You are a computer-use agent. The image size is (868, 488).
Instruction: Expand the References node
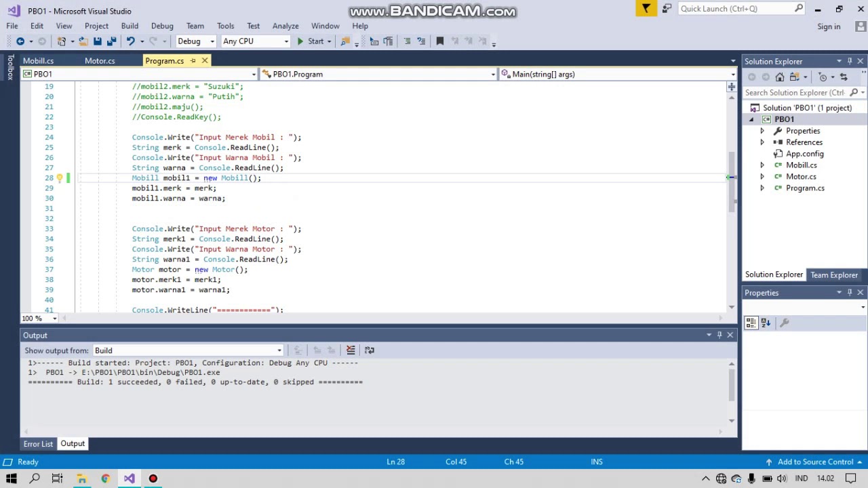click(762, 143)
